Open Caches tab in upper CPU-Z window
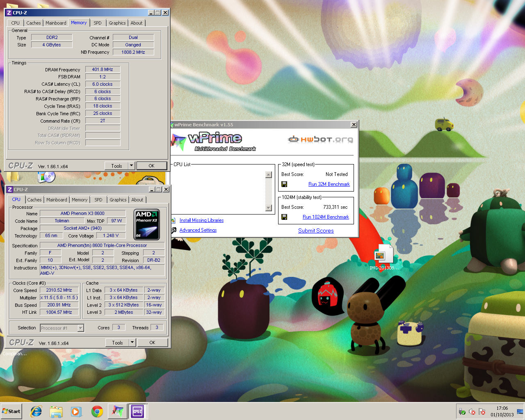 click(34, 23)
